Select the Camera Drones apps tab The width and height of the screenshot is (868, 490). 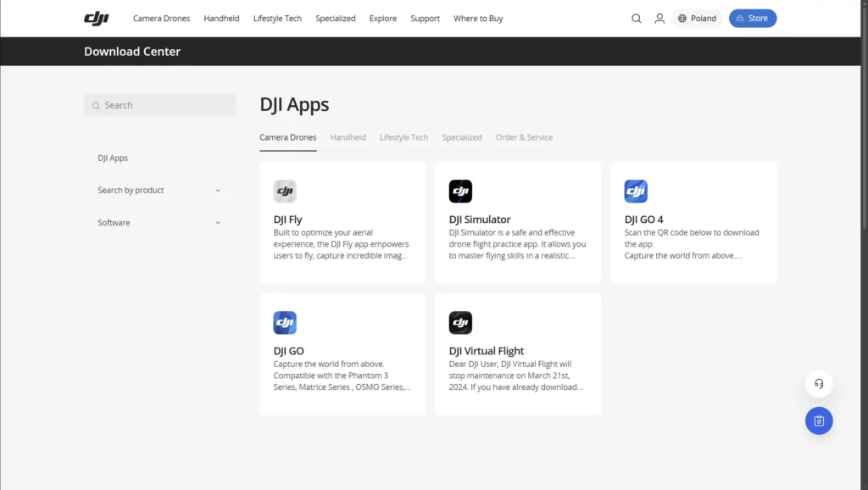point(288,137)
